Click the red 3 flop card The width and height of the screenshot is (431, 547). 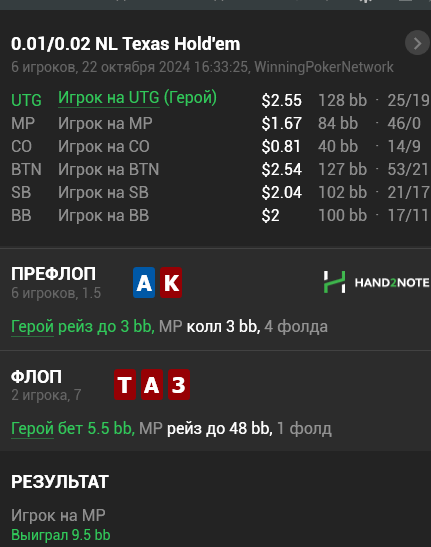[x=179, y=384]
